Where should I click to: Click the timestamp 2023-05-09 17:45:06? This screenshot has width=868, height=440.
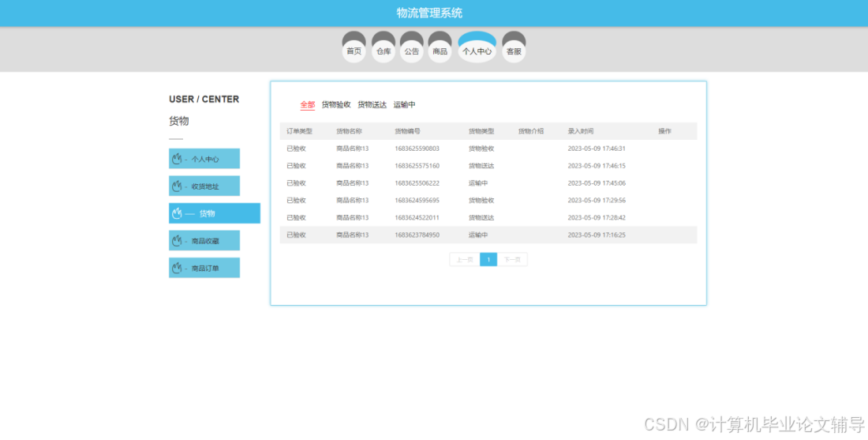tap(597, 182)
